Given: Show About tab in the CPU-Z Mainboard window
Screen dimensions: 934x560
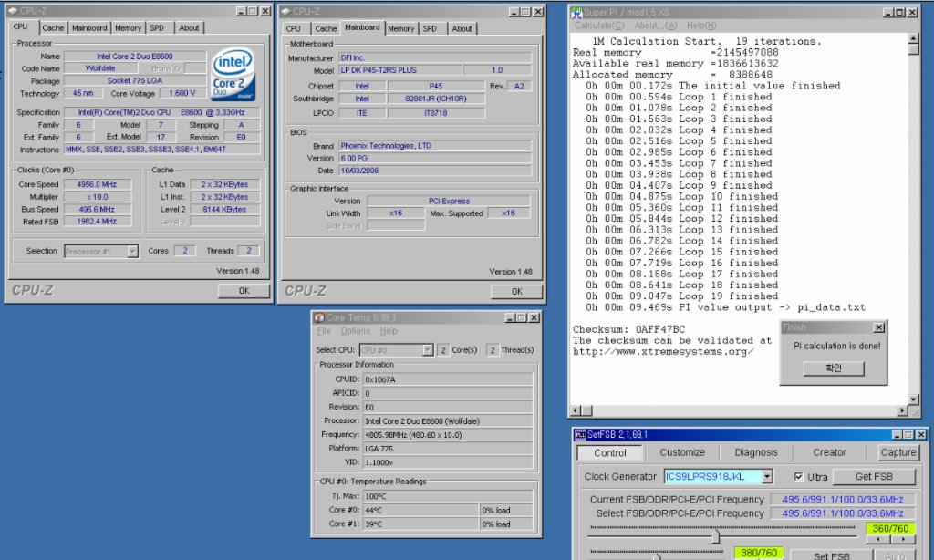Looking at the screenshot, I should (x=462, y=28).
